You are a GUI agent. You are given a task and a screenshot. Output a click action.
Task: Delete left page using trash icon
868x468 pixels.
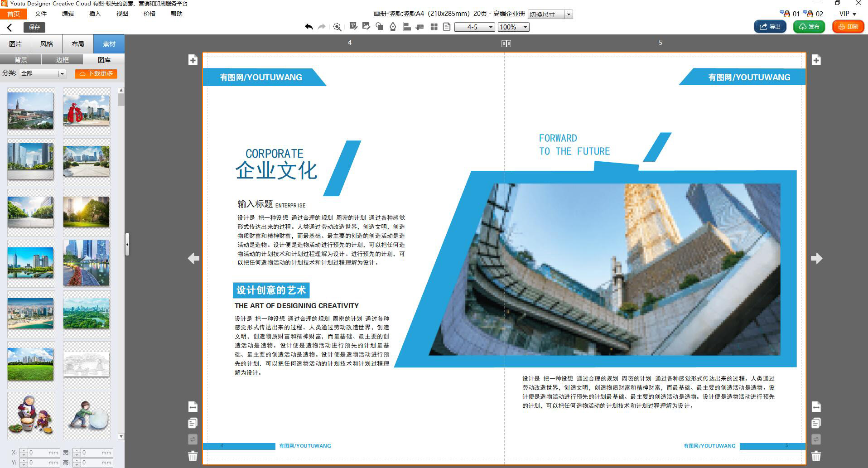[193, 456]
